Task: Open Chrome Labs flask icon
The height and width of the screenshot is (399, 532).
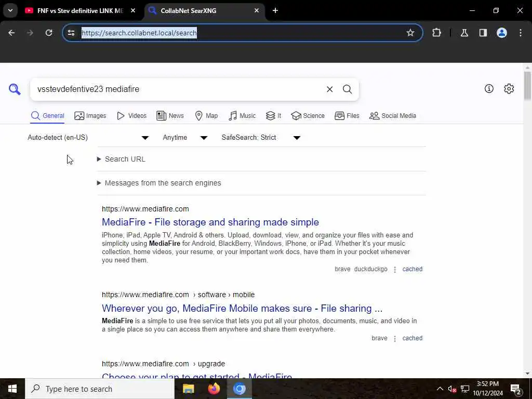Action: coord(464,33)
